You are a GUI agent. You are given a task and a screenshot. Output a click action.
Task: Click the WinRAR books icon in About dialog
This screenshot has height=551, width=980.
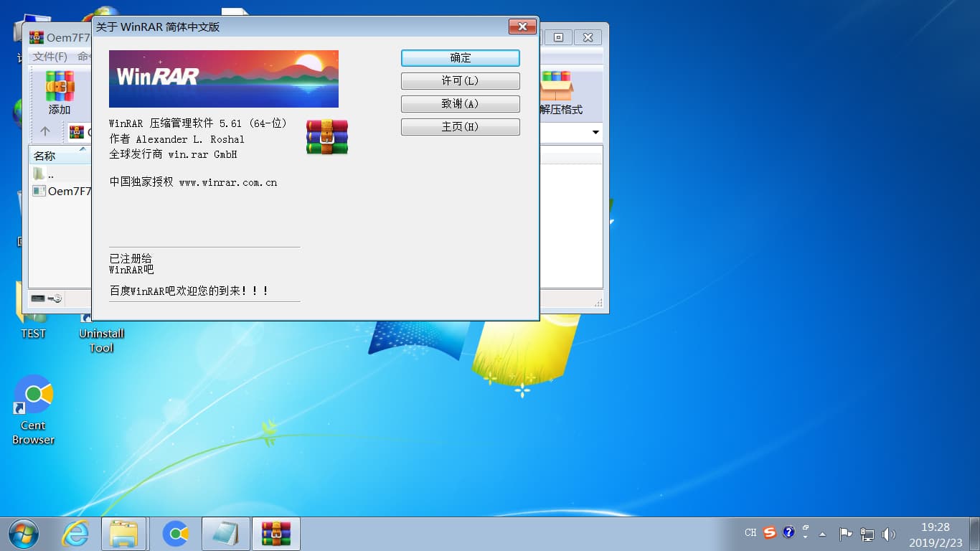[x=327, y=137]
